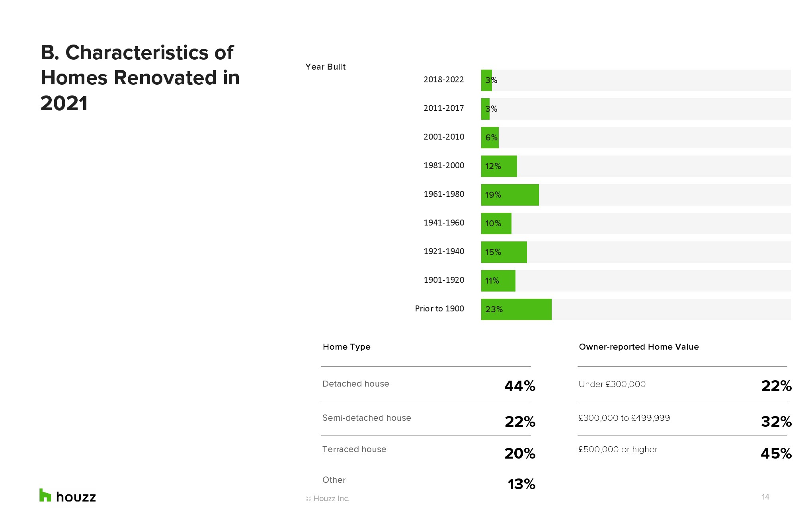Click the 2001-2010 year label

tap(443, 137)
